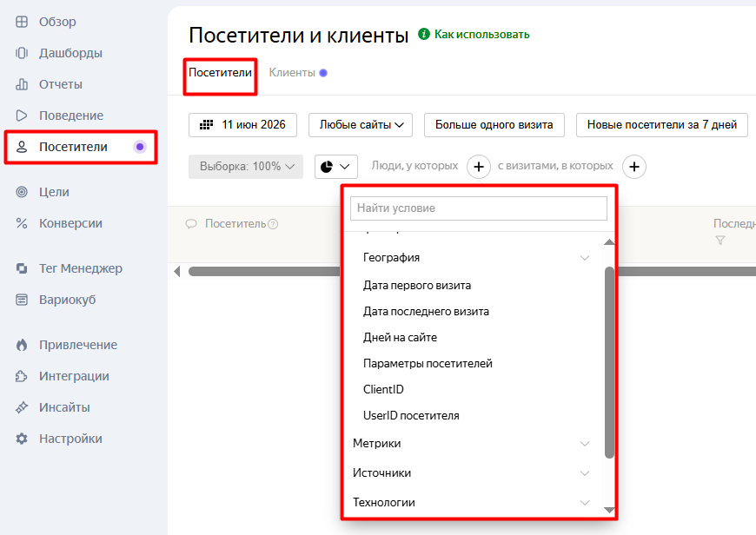The height and width of the screenshot is (535, 756).
Task: Click the comment icon before Посетитель column
Action: click(191, 224)
